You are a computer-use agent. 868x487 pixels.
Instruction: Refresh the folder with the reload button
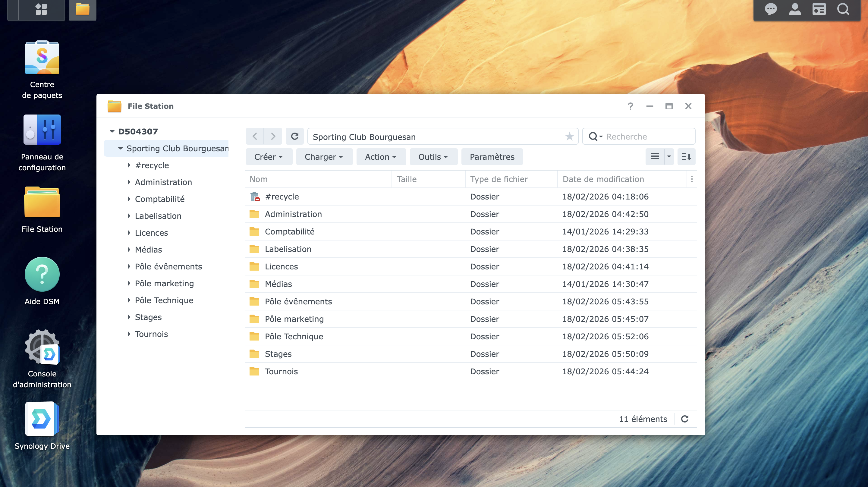point(294,137)
